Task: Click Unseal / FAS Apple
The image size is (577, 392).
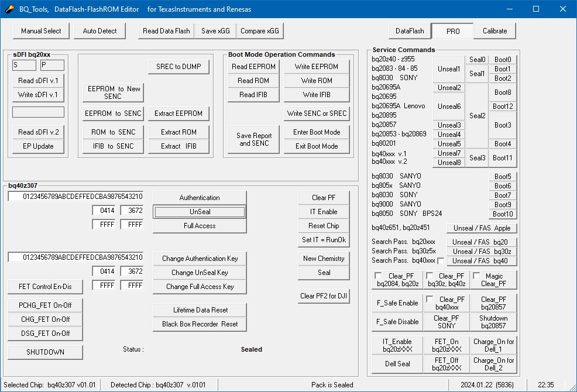Action: [482, 228]
